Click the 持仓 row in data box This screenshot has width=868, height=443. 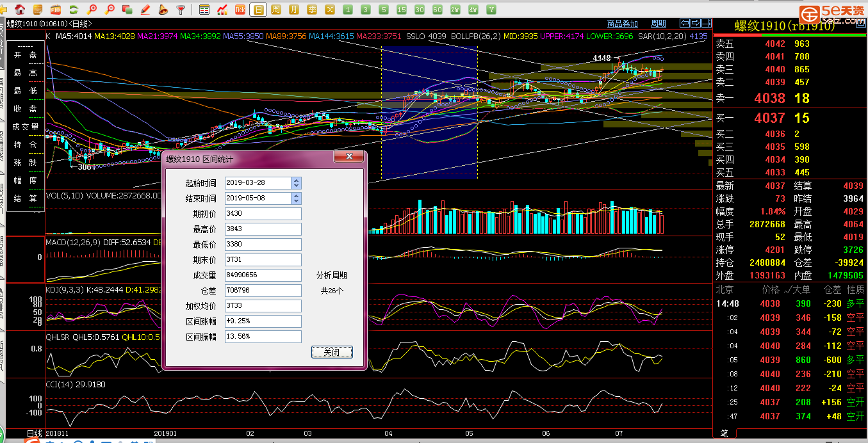click(x=26, y=145)
